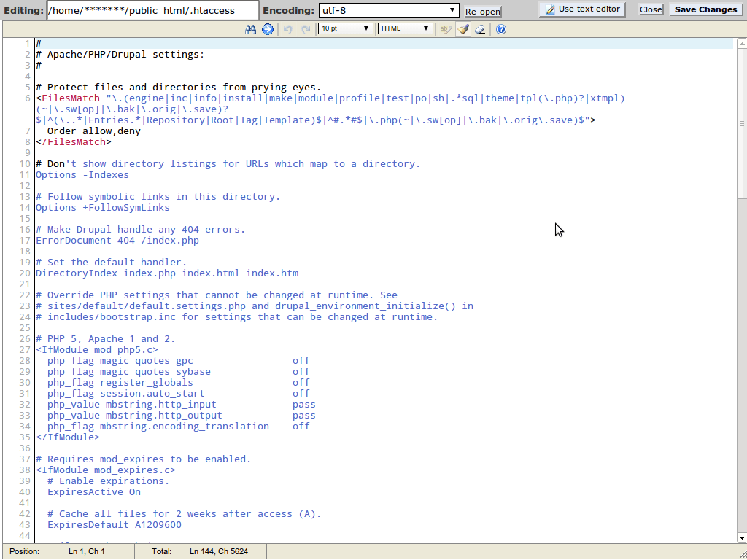747x560 pixels.
Task: Click the blue go-to-line arrow icon
Action: click(x=267, y=29)
